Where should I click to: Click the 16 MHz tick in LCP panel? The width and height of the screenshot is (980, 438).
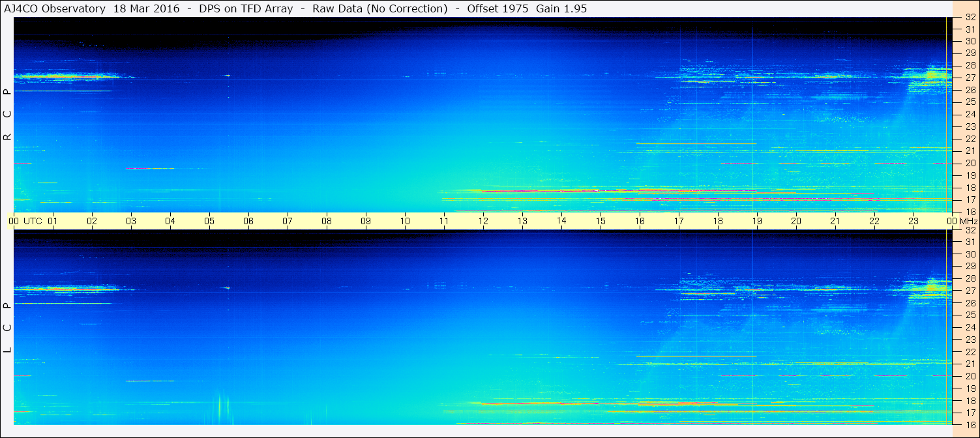pyautogui.click(x=970, y=424)
